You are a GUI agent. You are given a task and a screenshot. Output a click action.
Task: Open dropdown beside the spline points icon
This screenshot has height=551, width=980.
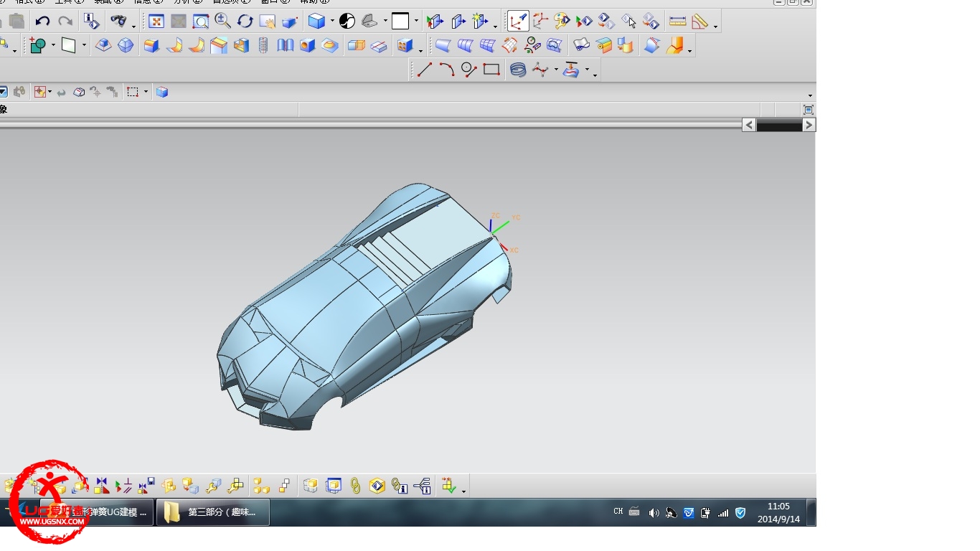point(556,70)
